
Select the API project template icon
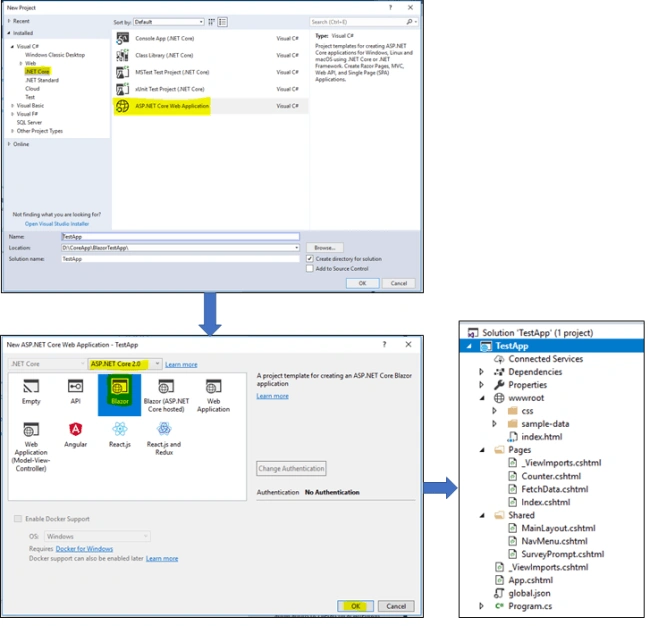(x=75, y=387)
